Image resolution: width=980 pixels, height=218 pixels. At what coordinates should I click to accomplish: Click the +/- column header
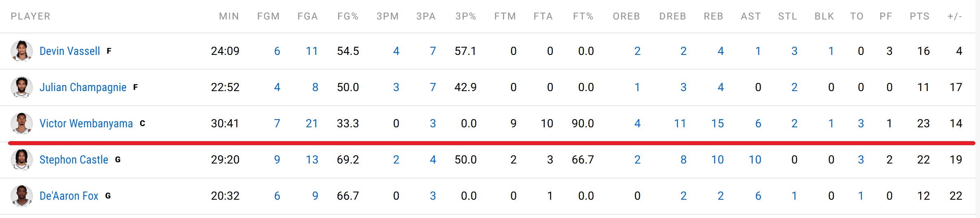coord(955,16)
